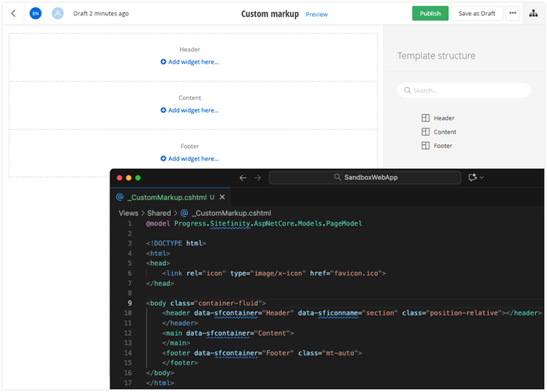Close the _CustomMarkup.cshtml tab
Viewport: 547px width, 392px height.
(x=222, y=198)
